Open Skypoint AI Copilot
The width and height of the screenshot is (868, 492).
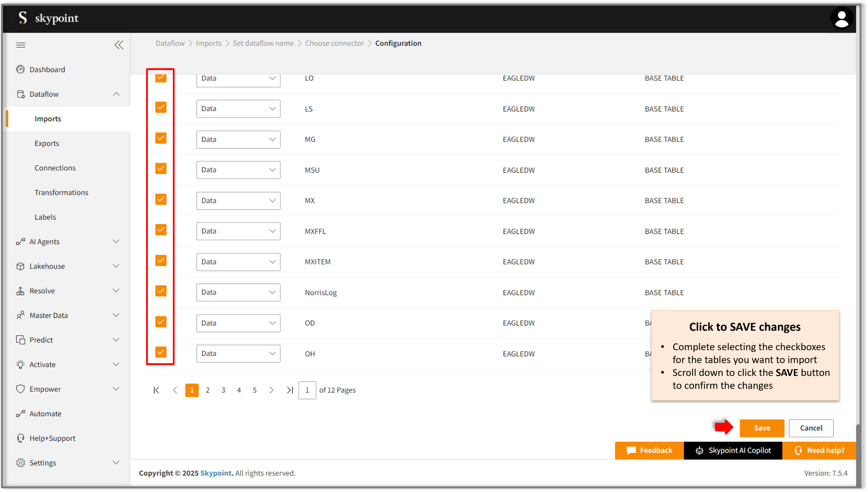pyautogui.click(x=733, y=450)
